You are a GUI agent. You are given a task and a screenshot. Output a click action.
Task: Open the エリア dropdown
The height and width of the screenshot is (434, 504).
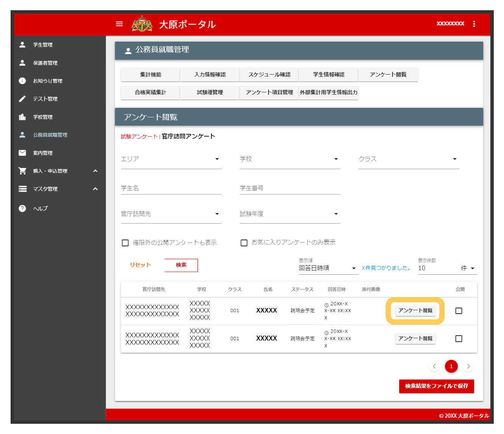point(171,159)
